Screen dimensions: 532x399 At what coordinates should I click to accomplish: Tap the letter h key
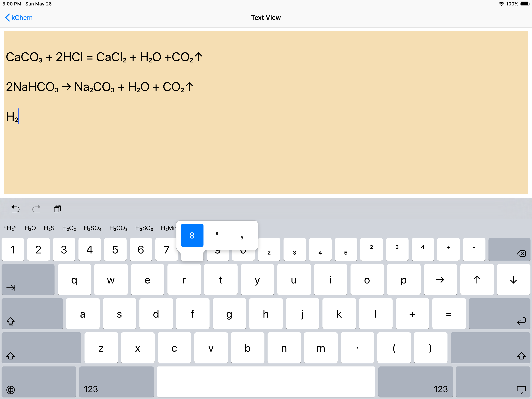266,314
